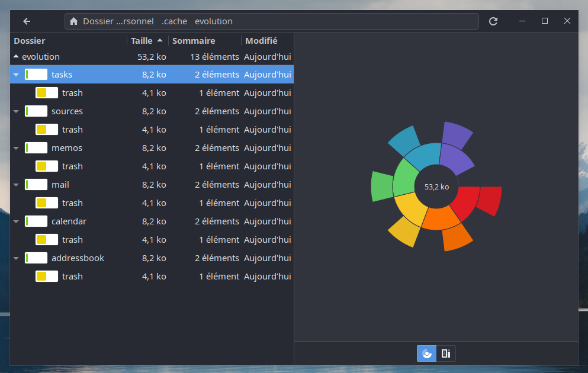Click the center 53,2 ko chart circle
The image size is (588, 373).
436,186
